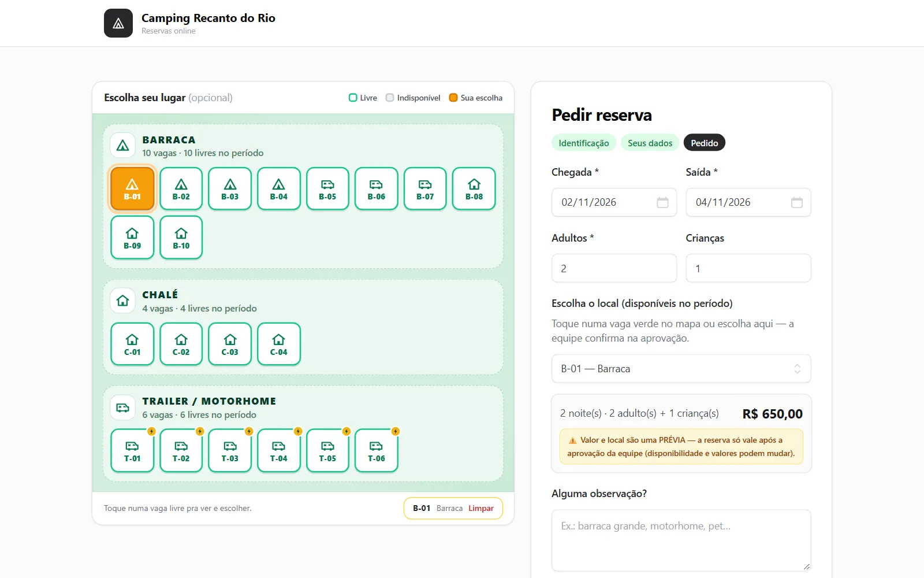Click the Saída date field

748,202
